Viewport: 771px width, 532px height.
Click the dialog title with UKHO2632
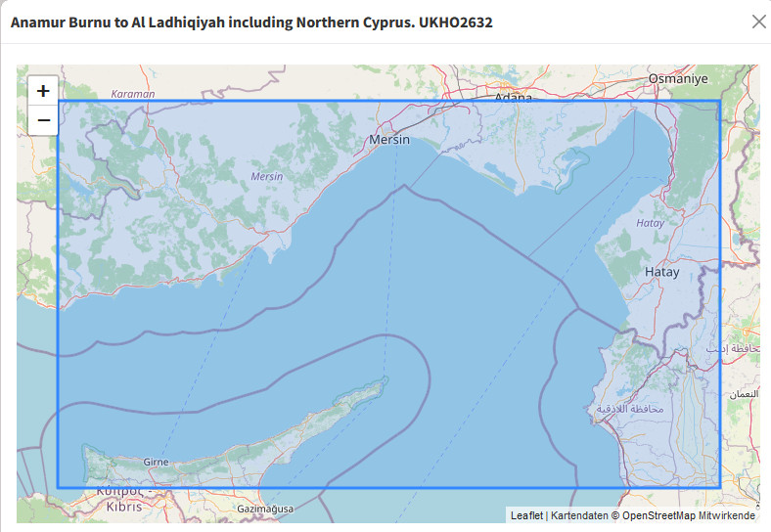251,22
